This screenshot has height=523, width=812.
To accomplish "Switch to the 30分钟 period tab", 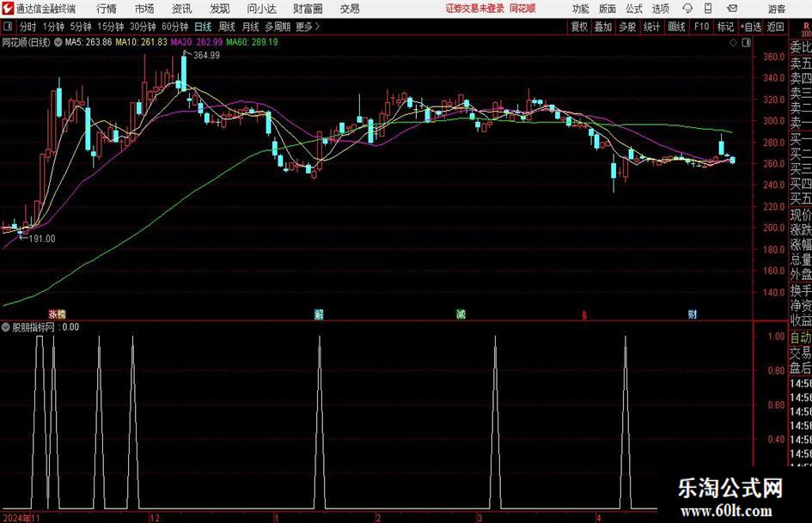I will pyautogui.click(x=143, y=27).
